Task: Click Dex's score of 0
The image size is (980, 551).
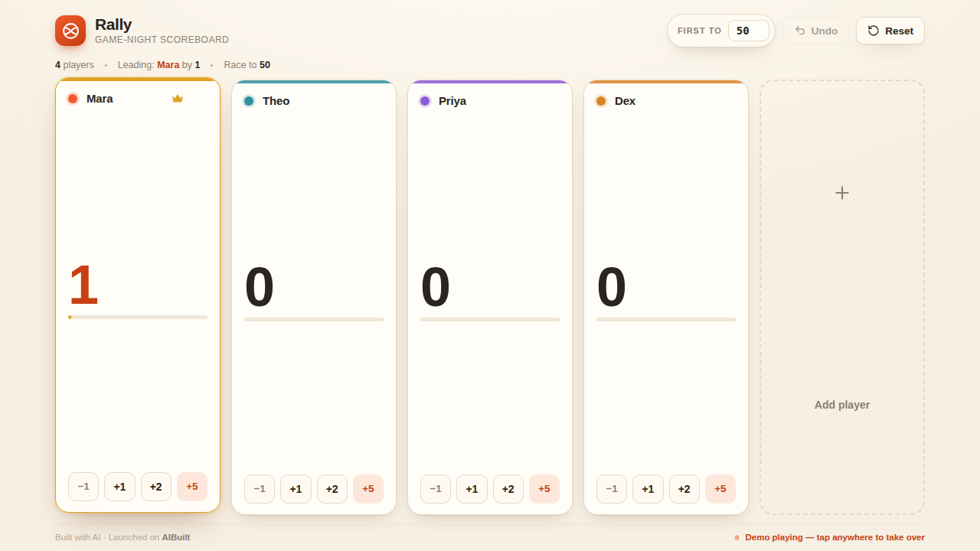Action: pos(612,287)
